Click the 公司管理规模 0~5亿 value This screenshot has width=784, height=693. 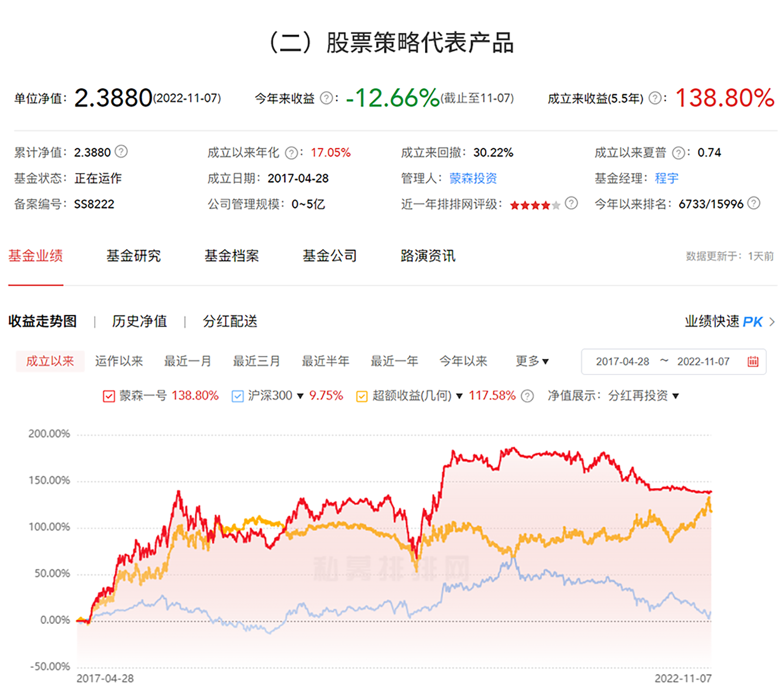[308, 204]
